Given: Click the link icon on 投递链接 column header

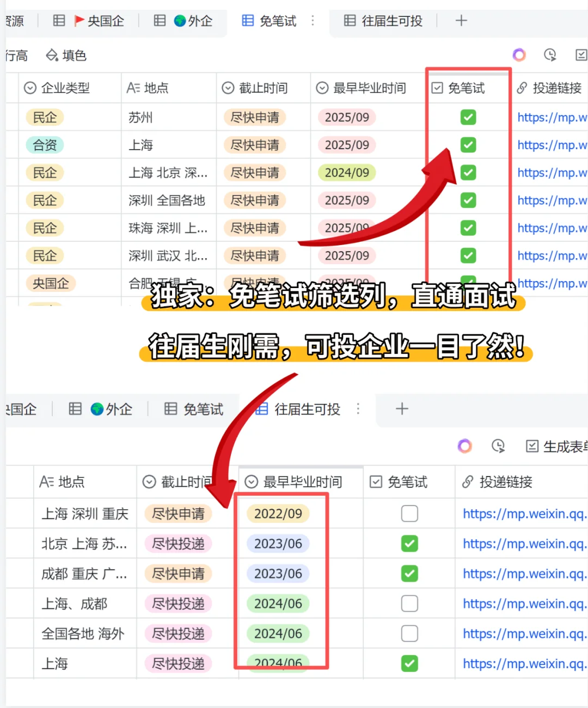Looking at the screenshot, I should pos(523,88).
